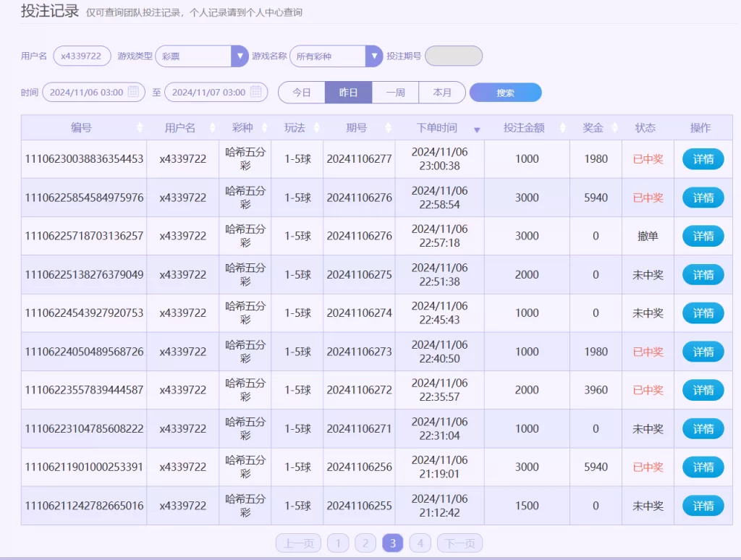The image size is (741, 560).
Task: Click period number 20241106272
Action: tap(359, 390)
